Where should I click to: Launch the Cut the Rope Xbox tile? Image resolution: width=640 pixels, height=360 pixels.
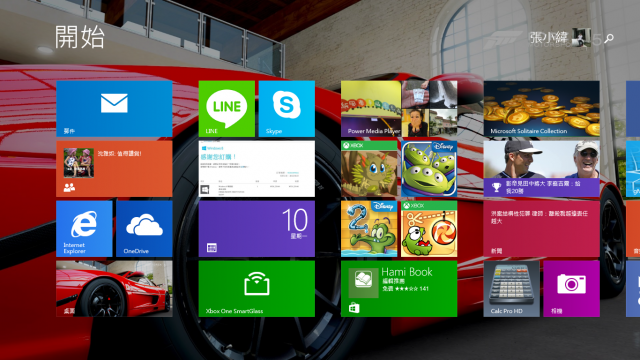click(x=429, y=229)
